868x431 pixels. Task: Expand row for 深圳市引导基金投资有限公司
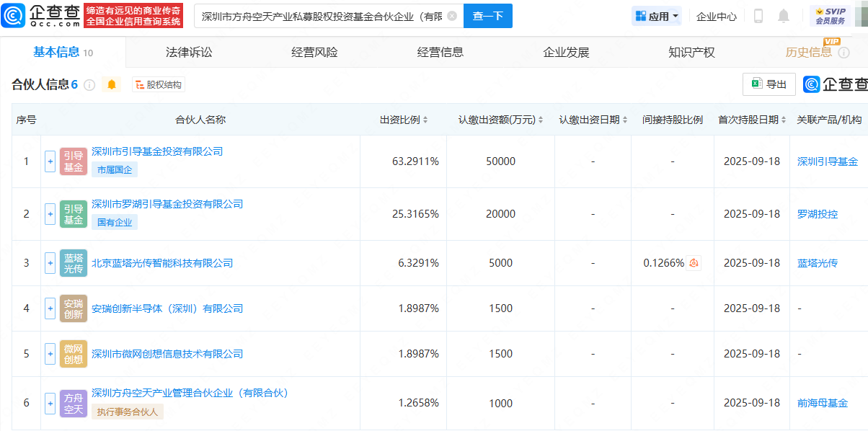[50, 161]
